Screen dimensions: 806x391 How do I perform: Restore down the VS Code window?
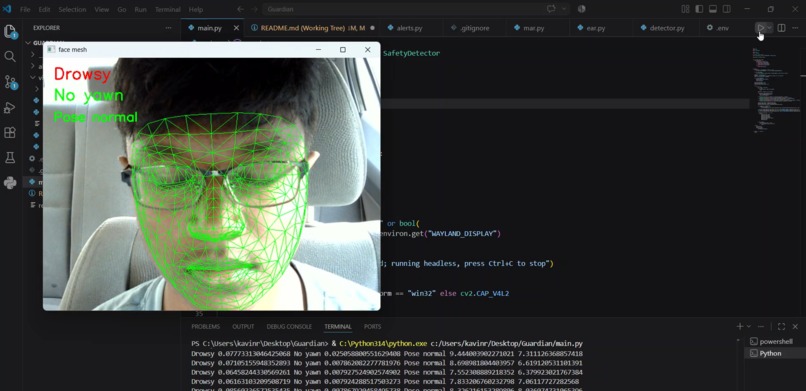tap(771, 9)
